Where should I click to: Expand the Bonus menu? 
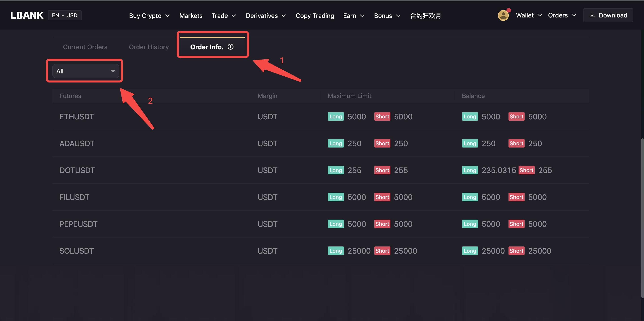coord(387,15)
